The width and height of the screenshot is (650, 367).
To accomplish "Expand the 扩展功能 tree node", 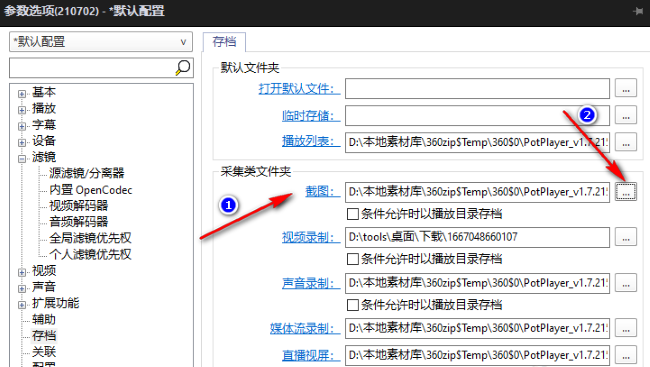I will (x=22, y=305).
